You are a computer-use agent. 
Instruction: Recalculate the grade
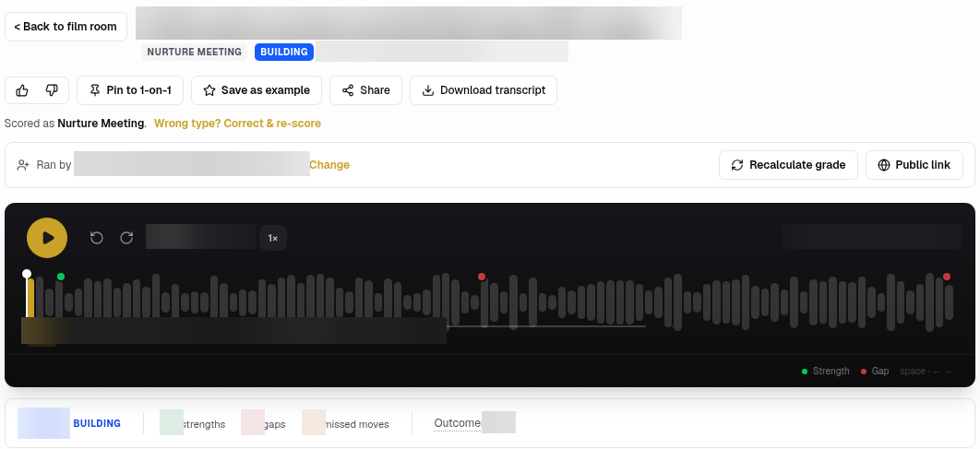coord(788,165)
